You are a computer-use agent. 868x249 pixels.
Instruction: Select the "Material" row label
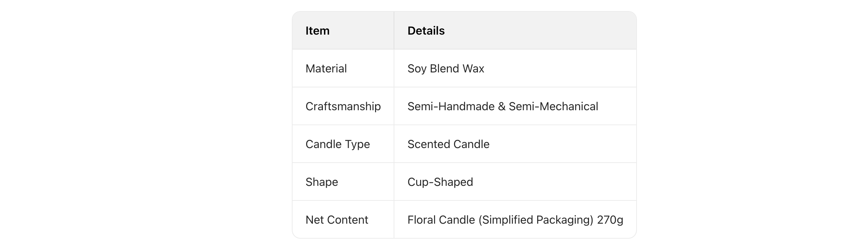click(326, 68)
